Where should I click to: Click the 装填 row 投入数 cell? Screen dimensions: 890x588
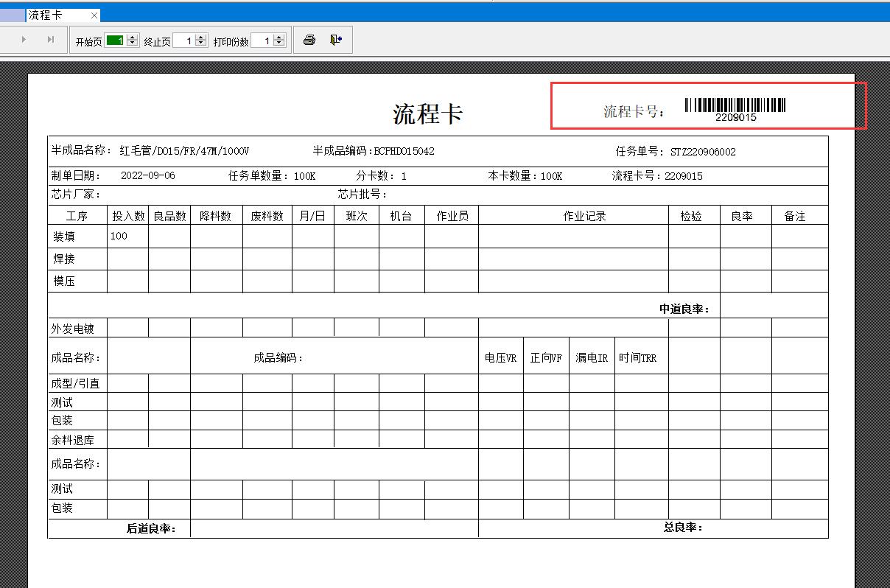[x=127, y=237]
